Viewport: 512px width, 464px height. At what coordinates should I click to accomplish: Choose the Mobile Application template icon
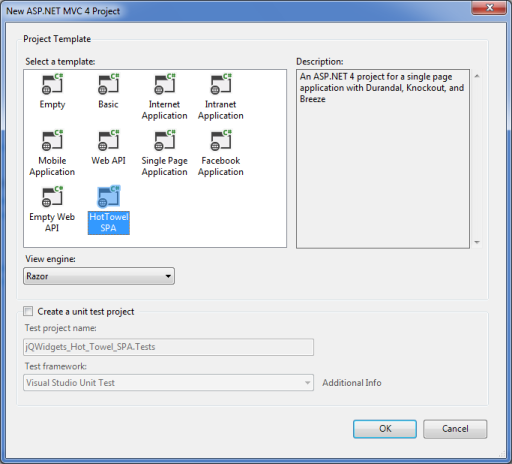click(52, 140)
